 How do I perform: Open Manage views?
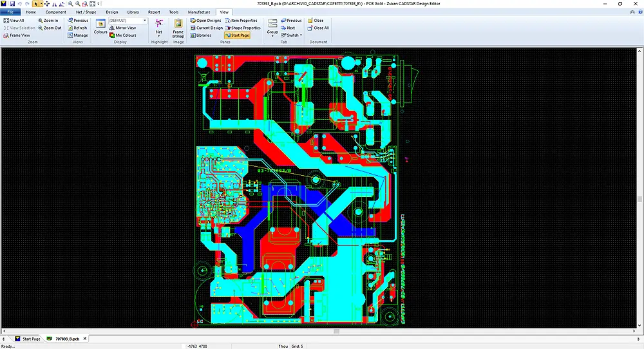[x=78, y=35]
